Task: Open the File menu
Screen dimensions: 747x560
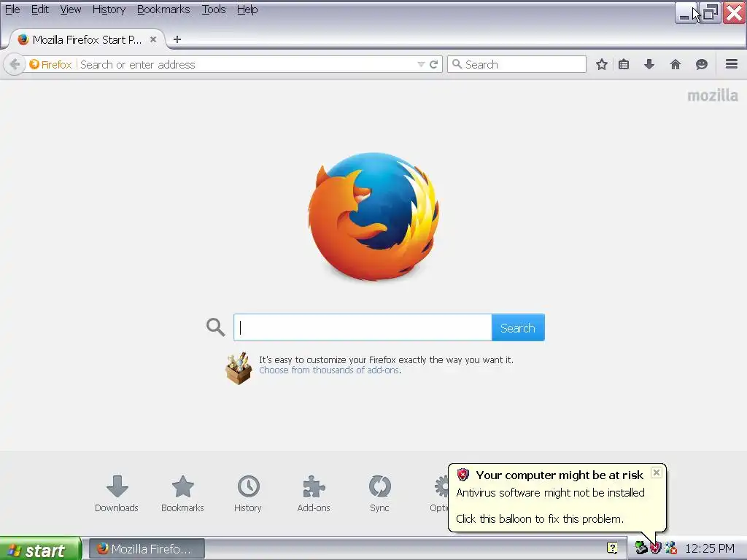Action: [x=12, y=9]
